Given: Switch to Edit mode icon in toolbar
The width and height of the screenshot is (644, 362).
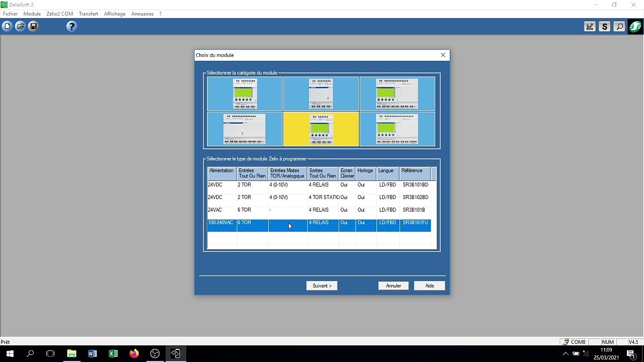Looking at the screenshot, I should click(x=590, y=27).
